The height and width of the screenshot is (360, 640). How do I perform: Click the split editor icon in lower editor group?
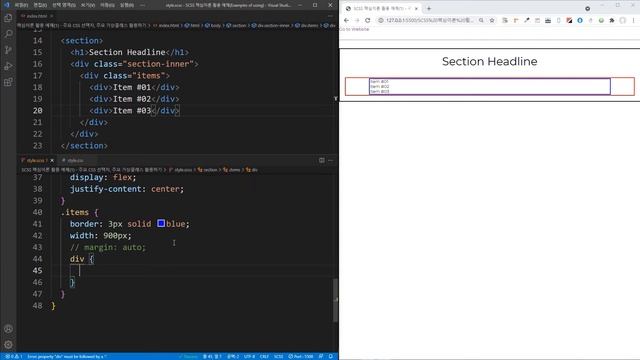pyautogui.click(x=322, y=160)
